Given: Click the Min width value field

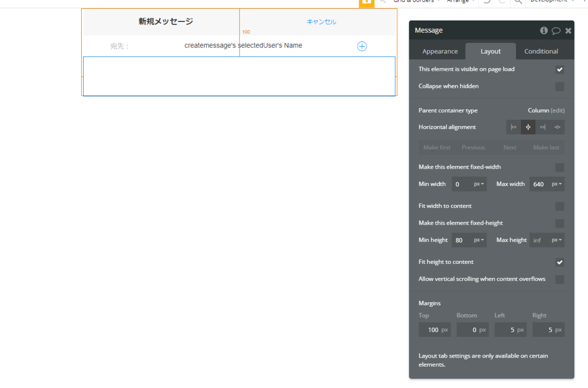Looking at the screenshot, I should pos(461,184).
